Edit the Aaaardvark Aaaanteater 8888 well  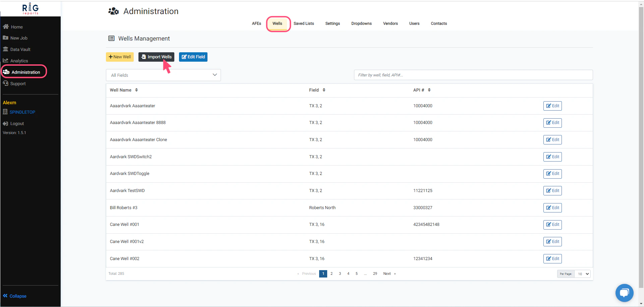coord(552,123)
